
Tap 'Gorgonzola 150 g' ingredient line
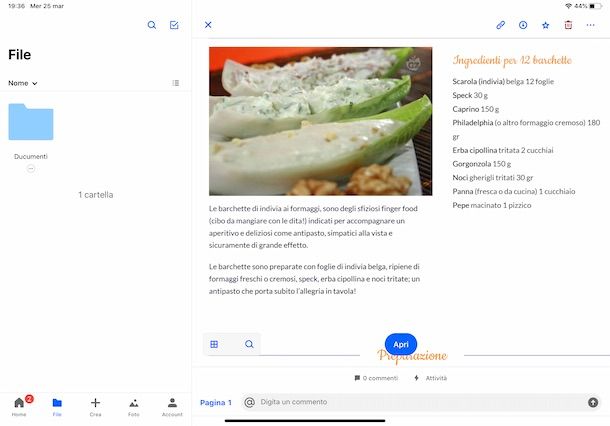pyautogui.click(x=482, y=164)
